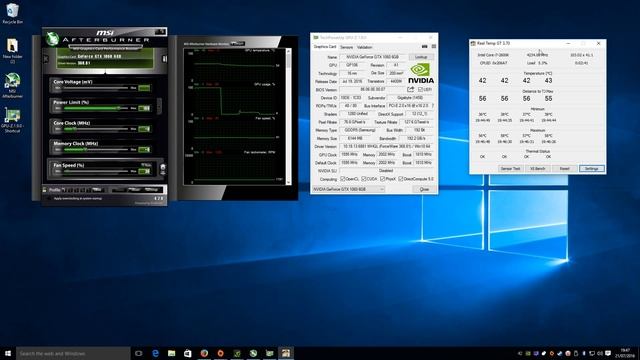Image resolution: width=640 pixels, height=360 pixels.
Task: Launch GPU-Z shortcut on desktop
Action: [x=12, y=120]
